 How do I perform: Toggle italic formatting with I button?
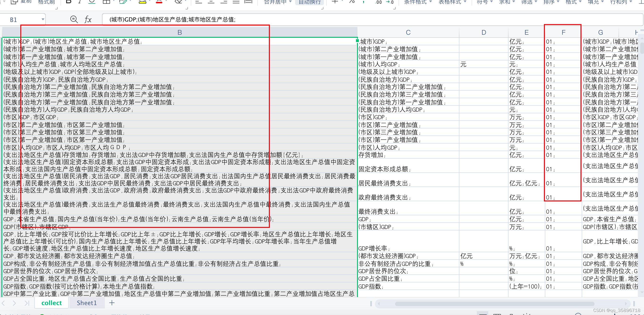(80, 2)
